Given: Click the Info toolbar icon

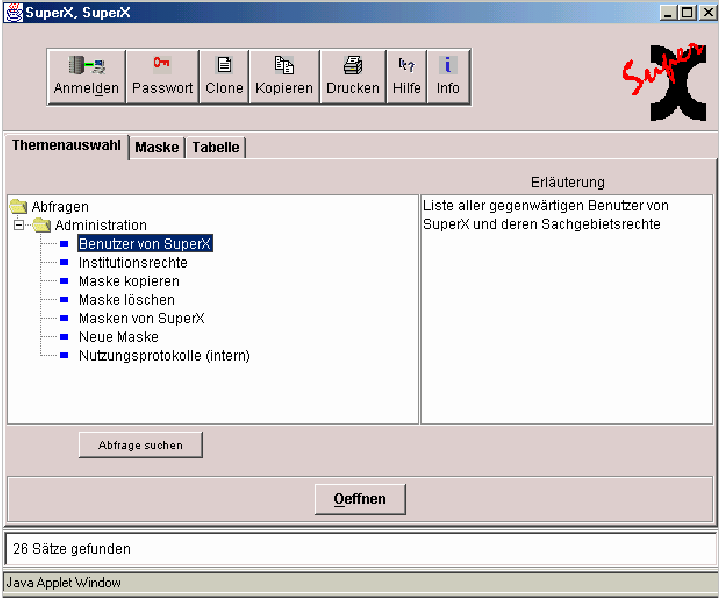Looking at the screenshot, I should coord(448,66).
